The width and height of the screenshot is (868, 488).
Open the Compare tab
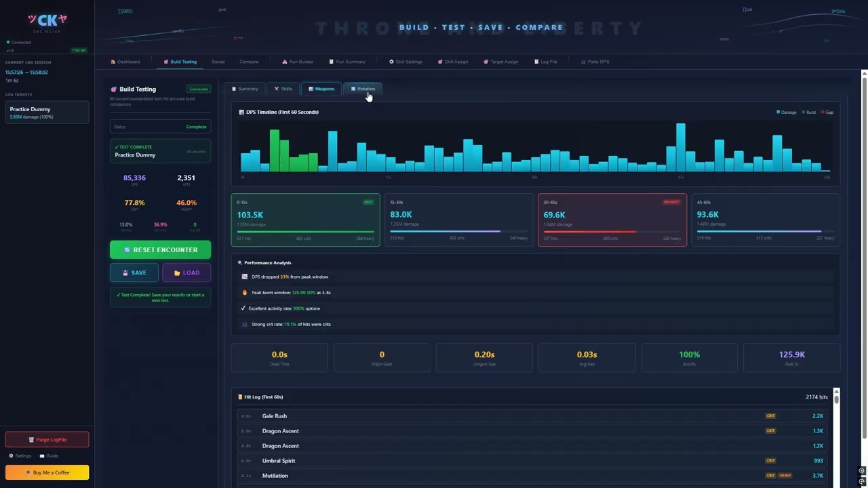[x=249, y=62]
